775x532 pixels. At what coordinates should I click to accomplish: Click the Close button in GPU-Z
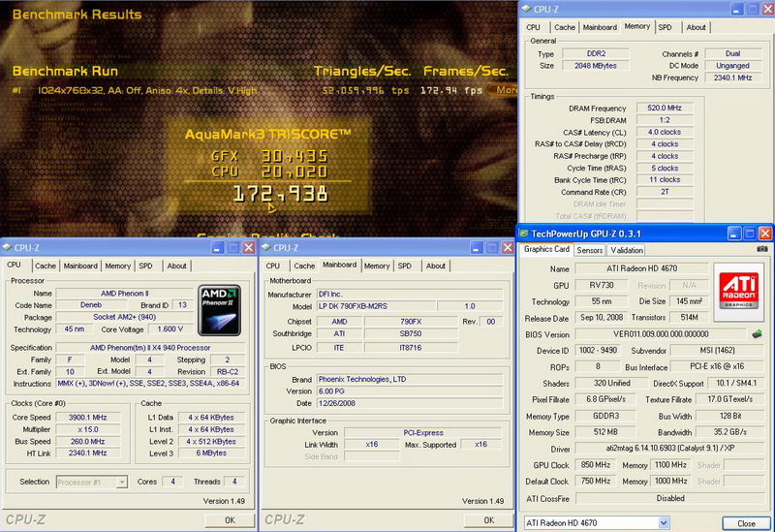(x=746, y=523)
